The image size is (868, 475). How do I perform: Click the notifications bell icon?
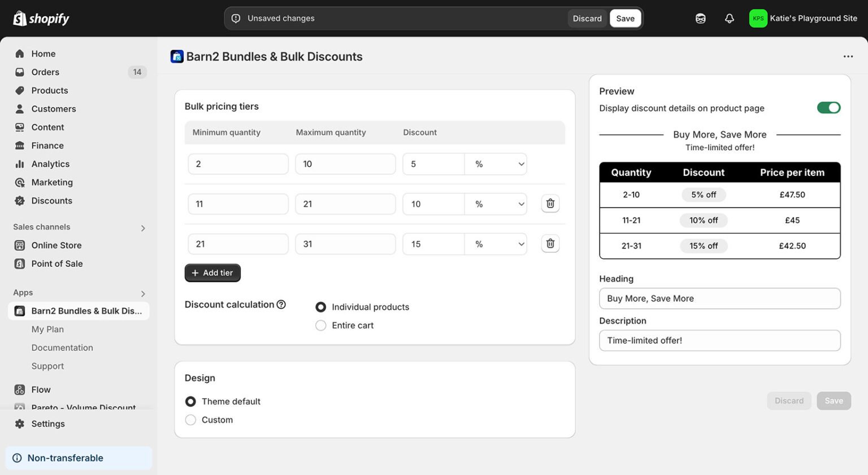(x=729, y=18)
